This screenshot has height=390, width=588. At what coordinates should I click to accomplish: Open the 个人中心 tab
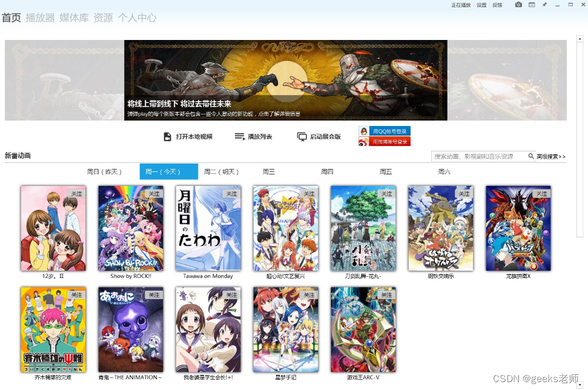pyautogui.click(x=137, y=18)
